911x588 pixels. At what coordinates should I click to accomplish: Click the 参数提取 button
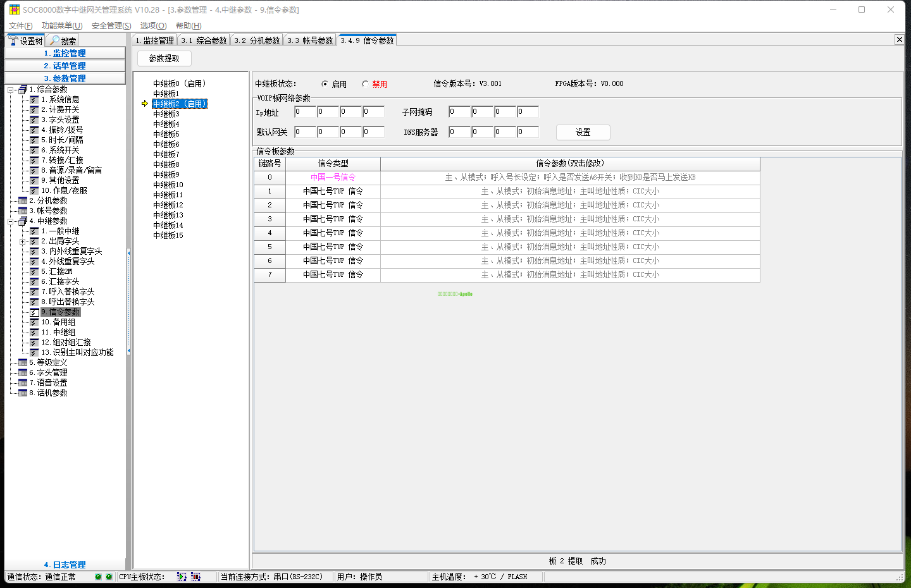164,58
